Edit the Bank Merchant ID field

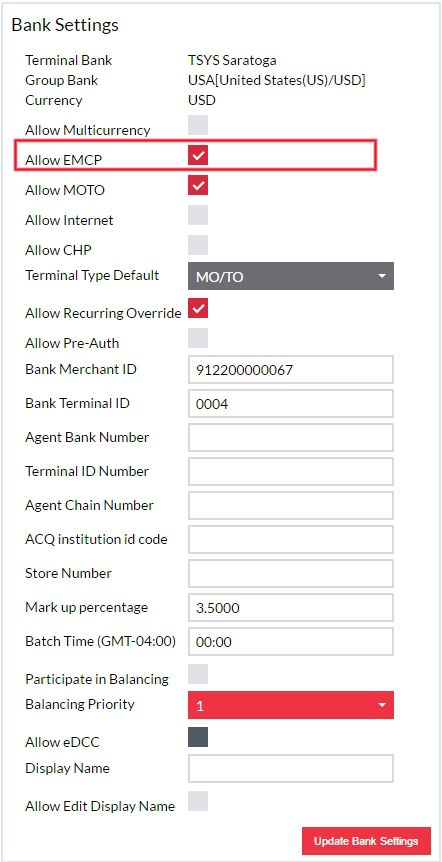(x=291, y=370)
